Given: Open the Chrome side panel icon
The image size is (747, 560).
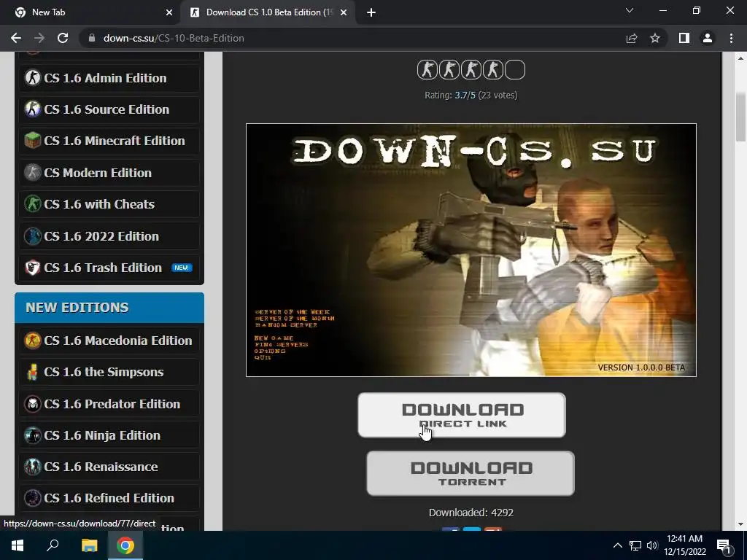Looking at the screenshot, I should tap(684, 38).
